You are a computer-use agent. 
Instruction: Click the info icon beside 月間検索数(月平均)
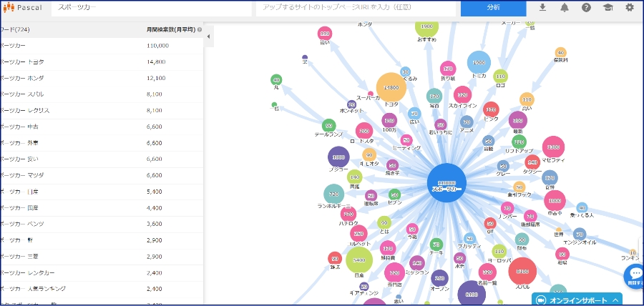tap(200, 30)
